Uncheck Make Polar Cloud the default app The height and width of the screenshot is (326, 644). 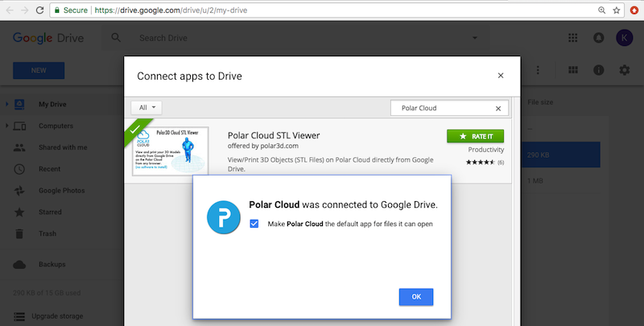[x=254, y=224]
